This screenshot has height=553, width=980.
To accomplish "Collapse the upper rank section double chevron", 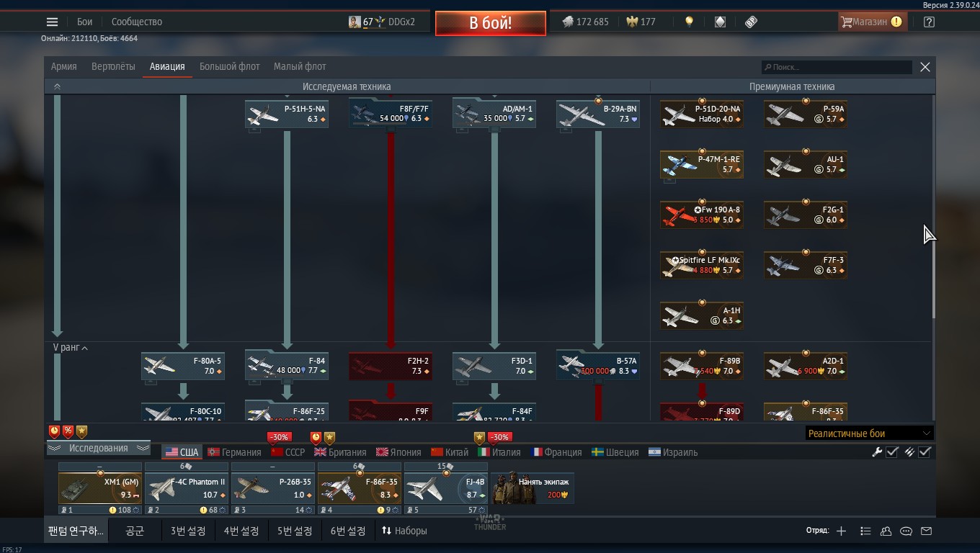I will [x=57, y=86].
